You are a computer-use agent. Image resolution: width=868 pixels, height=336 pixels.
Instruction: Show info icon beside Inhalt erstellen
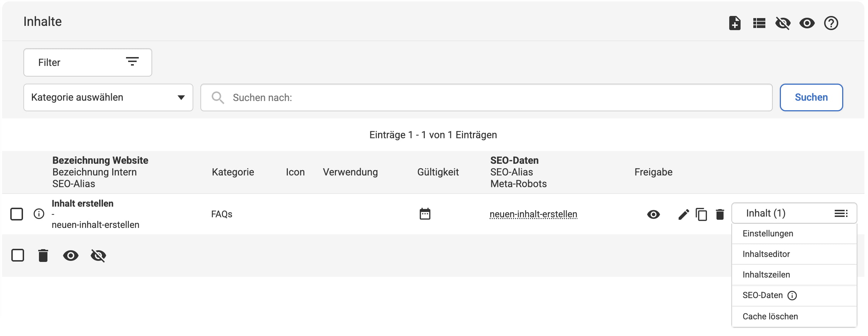[39, 214]
